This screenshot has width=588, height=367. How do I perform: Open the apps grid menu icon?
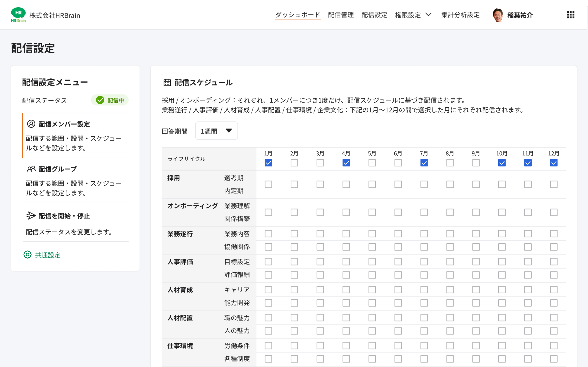(570, 15)
